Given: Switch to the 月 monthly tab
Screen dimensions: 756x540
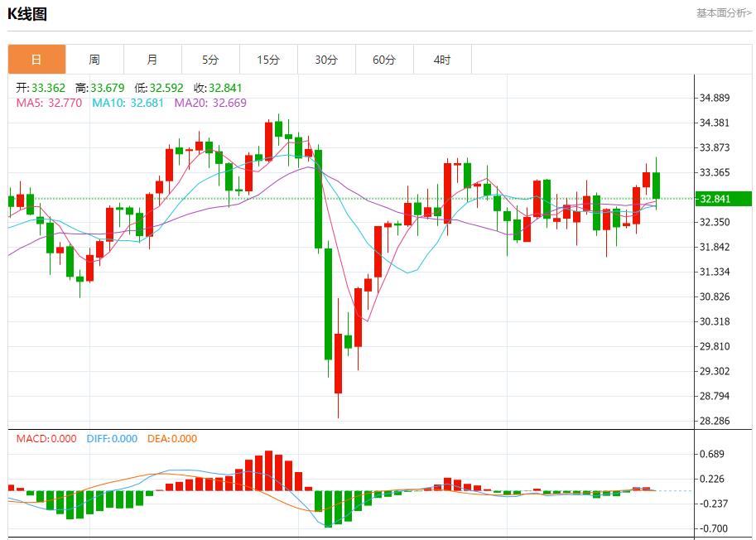Looking at the screenshot, I should 152,60.
